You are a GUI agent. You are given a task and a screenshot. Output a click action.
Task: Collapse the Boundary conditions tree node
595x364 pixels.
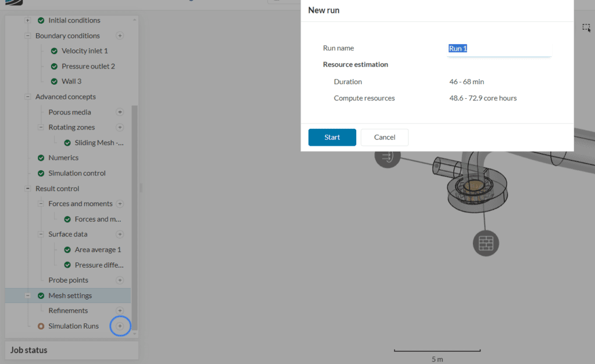[x=27, y=36]
